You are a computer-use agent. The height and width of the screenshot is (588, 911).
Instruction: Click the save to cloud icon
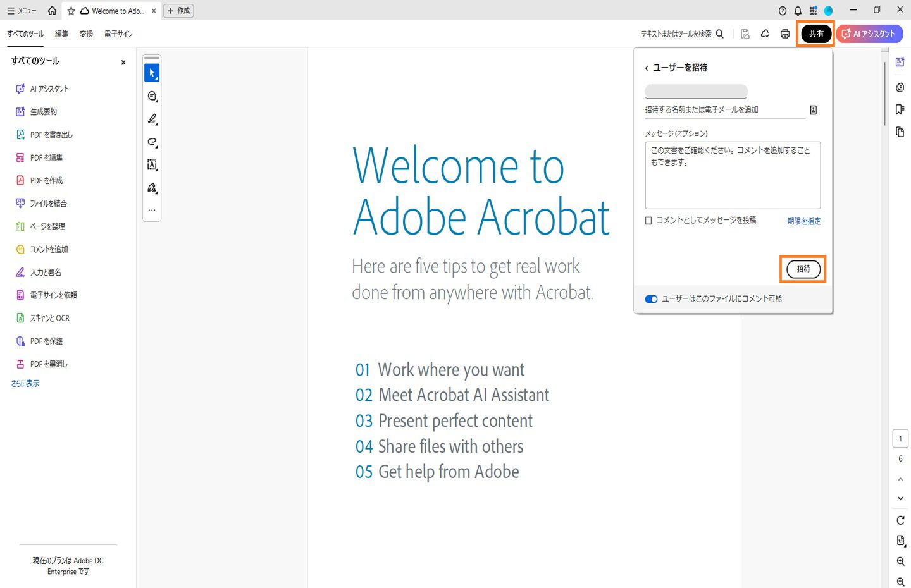point(765,34)
